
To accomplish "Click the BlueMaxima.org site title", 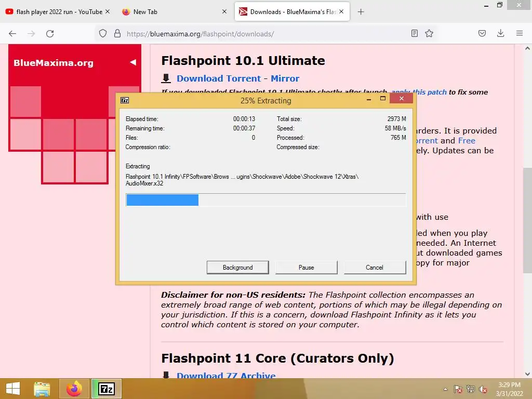I will point(54,63).
